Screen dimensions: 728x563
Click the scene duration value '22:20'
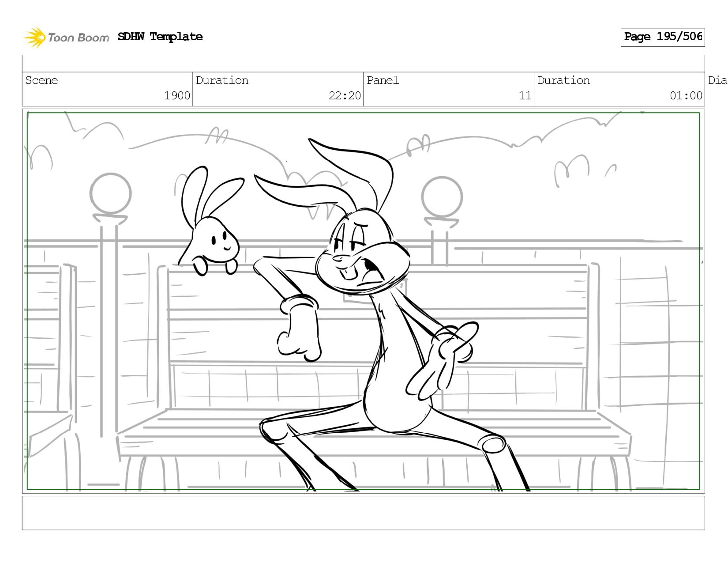[x=345, y=96]
